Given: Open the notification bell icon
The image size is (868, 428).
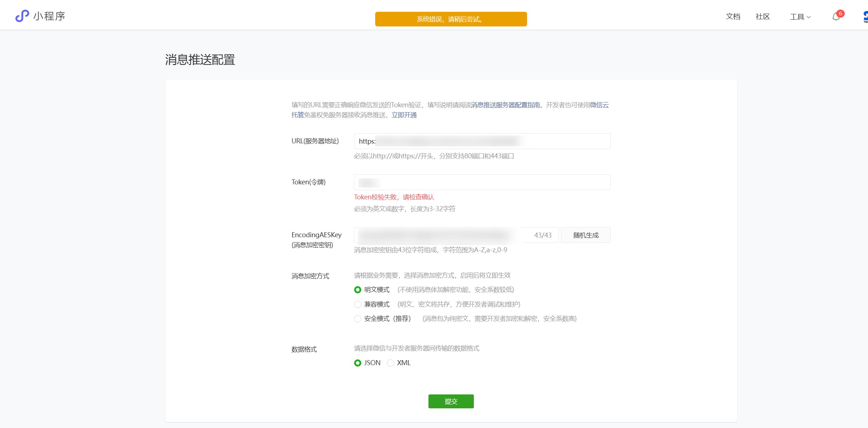Looking at the screenshot, I should pyautogui.click(x=835, y=17).
